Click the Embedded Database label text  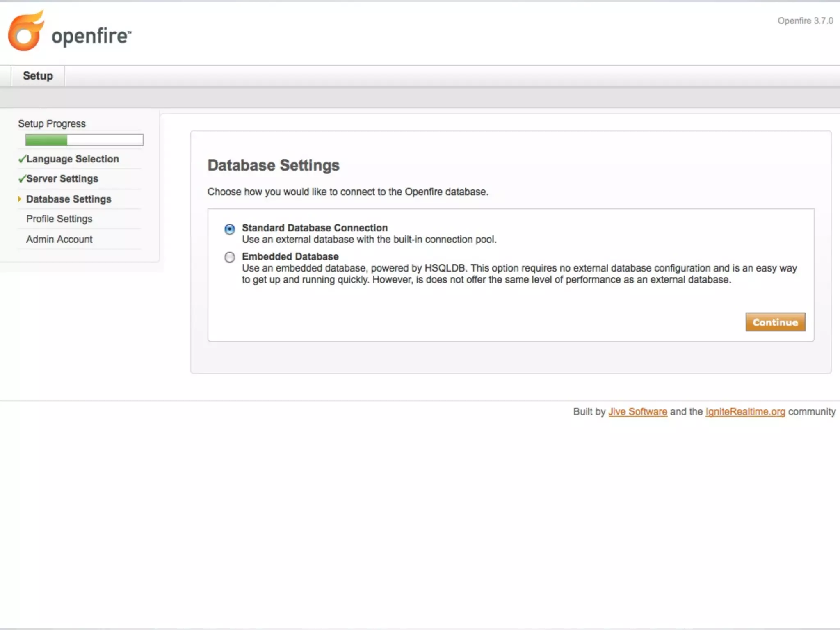(x=290, y=256)
